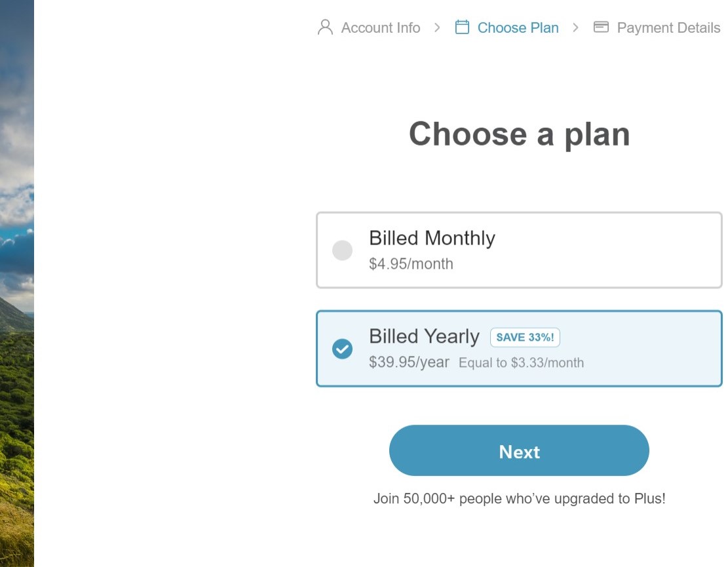728x567 pixels.
Task: Go to the Account Info step
Action: coord(380,28)
